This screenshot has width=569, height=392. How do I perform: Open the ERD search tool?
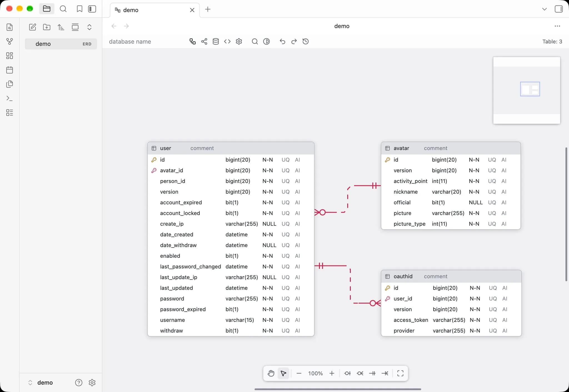(255, 41)
